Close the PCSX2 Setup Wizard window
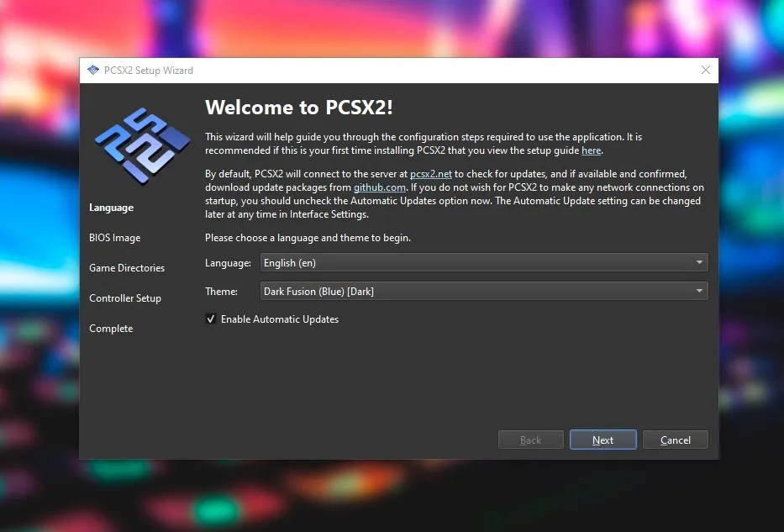 (706, 70)
